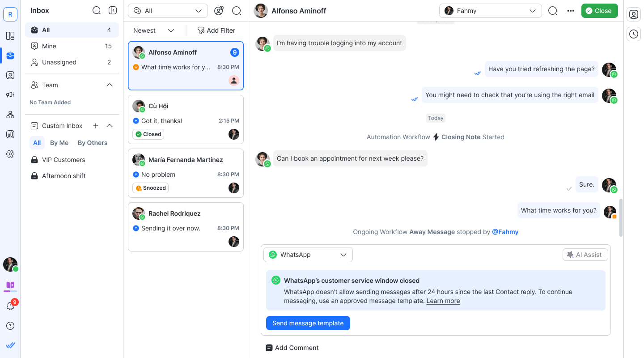Open the contact details icon on right

(x=634, y=14)
